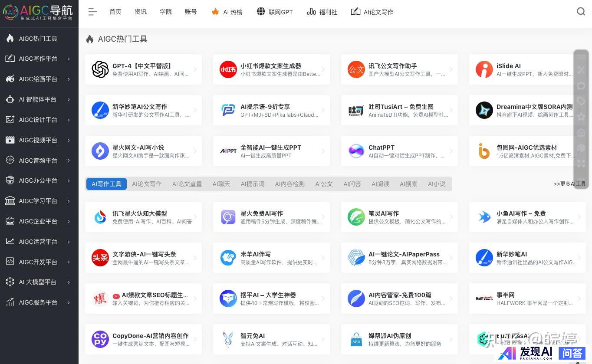
Task: Open 账号 in top navigation
Action: point(191,12)
